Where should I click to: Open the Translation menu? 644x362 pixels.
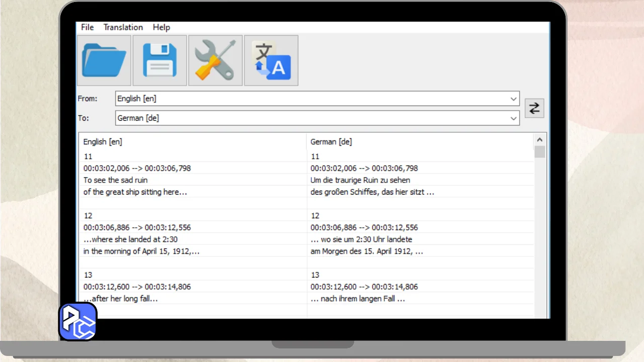tap(123, 27)
